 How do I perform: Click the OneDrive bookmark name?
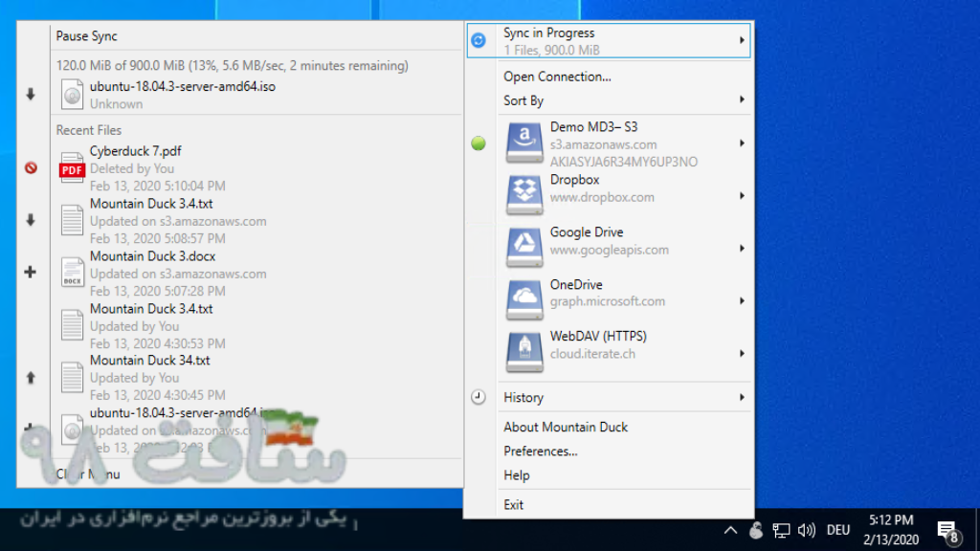point(576,284)
